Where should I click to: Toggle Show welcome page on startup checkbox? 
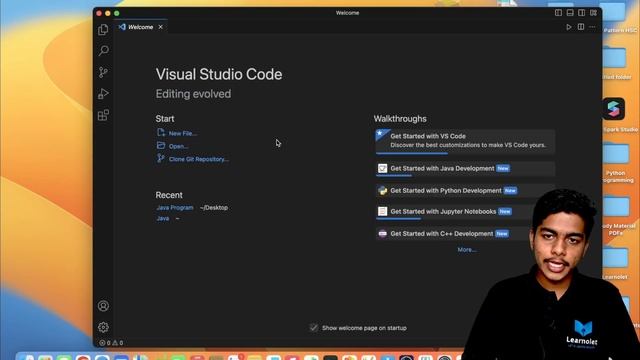coord(313,328)
